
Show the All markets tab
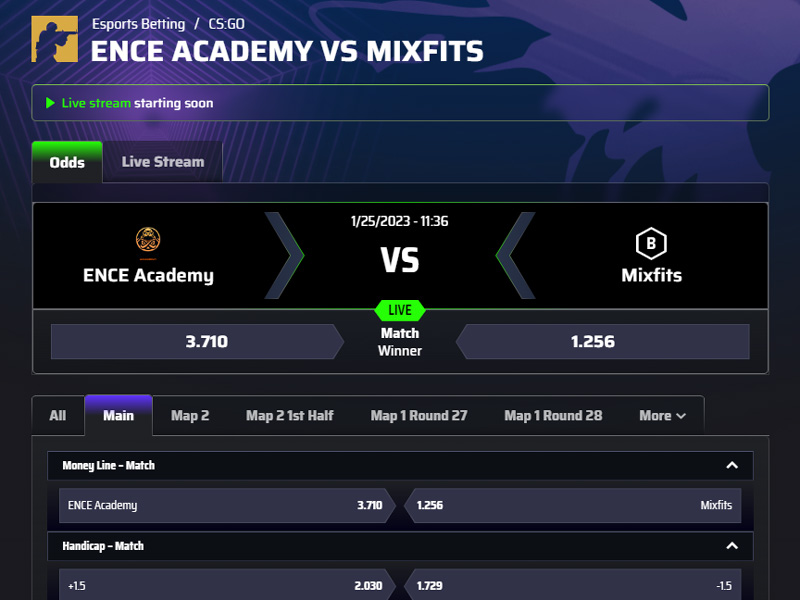(x=58, y=416)
